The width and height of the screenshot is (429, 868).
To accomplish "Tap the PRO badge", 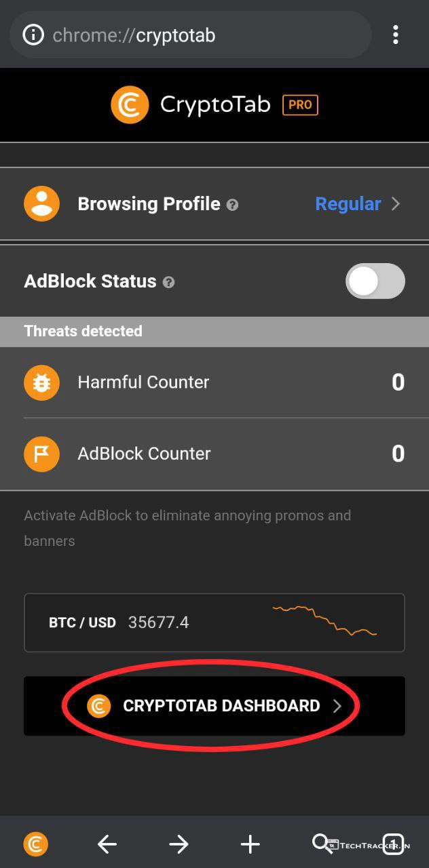I will (x=300, y=105).
